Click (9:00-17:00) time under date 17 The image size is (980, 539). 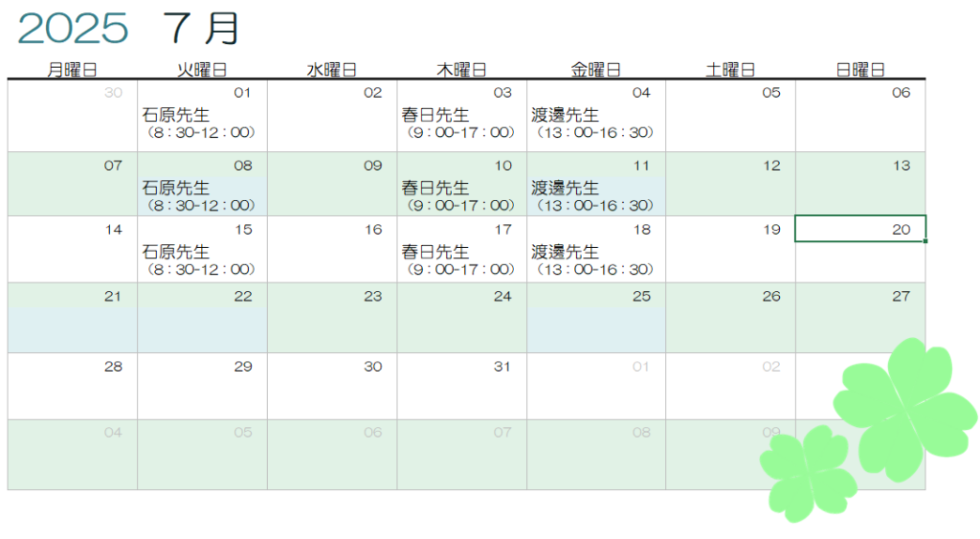pos(460,270)
